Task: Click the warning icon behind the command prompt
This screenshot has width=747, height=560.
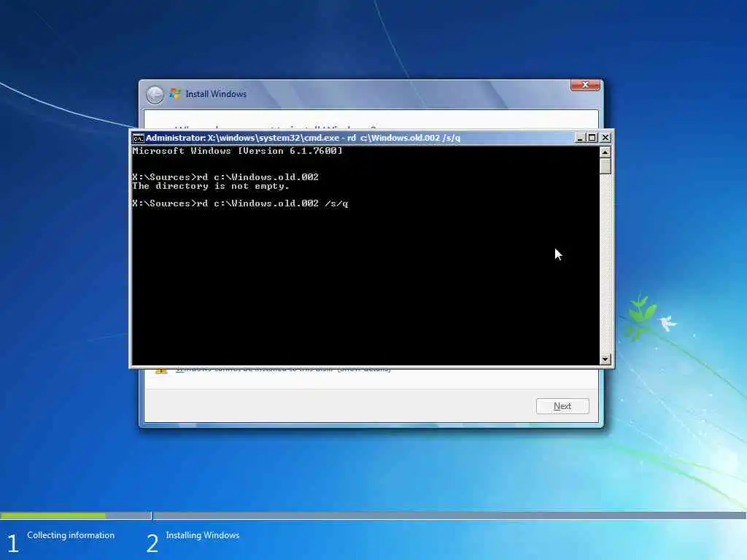Action: coord(161,370)
